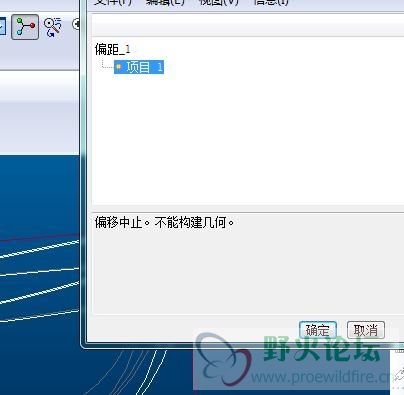
Task: Select the 项目 1 tree item
Action: [139, 67]
